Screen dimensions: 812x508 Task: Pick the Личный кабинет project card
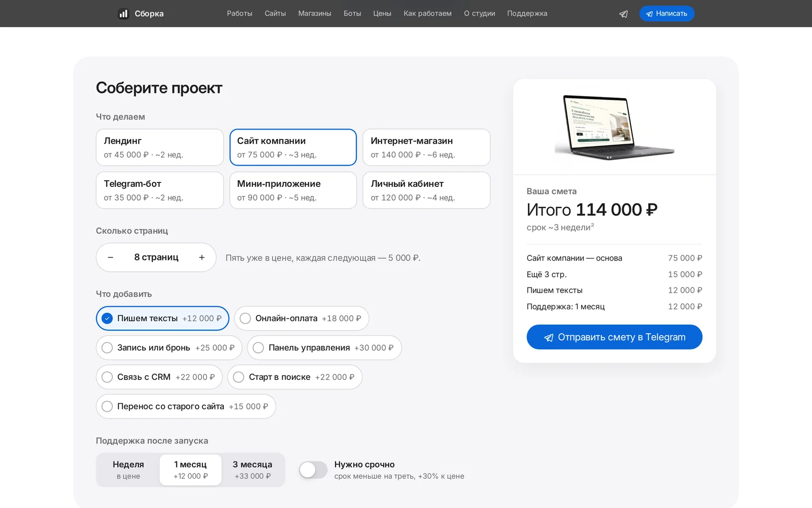point(426,190)
